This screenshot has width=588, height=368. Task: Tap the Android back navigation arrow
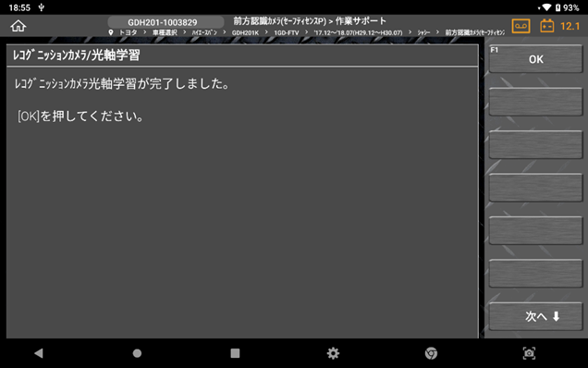(39, 353)
